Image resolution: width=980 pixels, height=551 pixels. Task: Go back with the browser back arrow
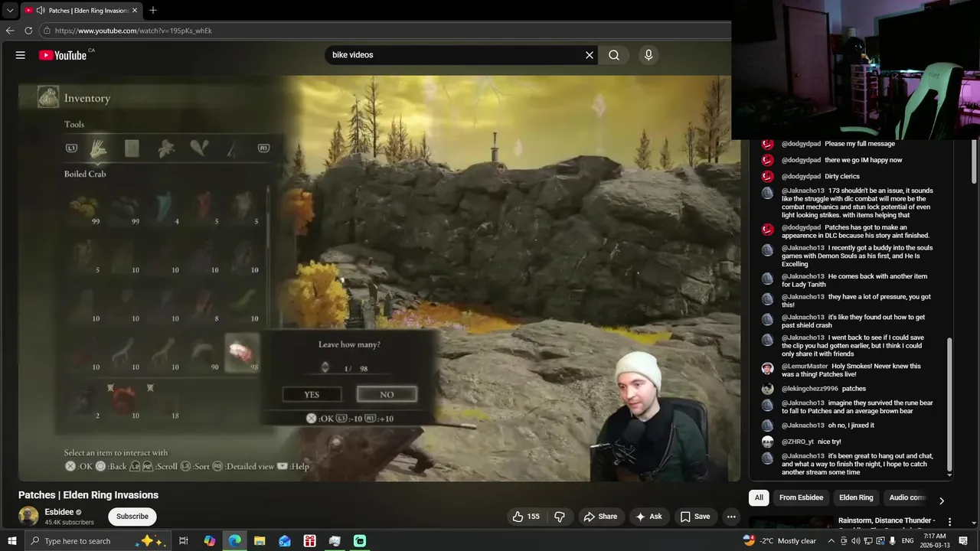(10, 31)
